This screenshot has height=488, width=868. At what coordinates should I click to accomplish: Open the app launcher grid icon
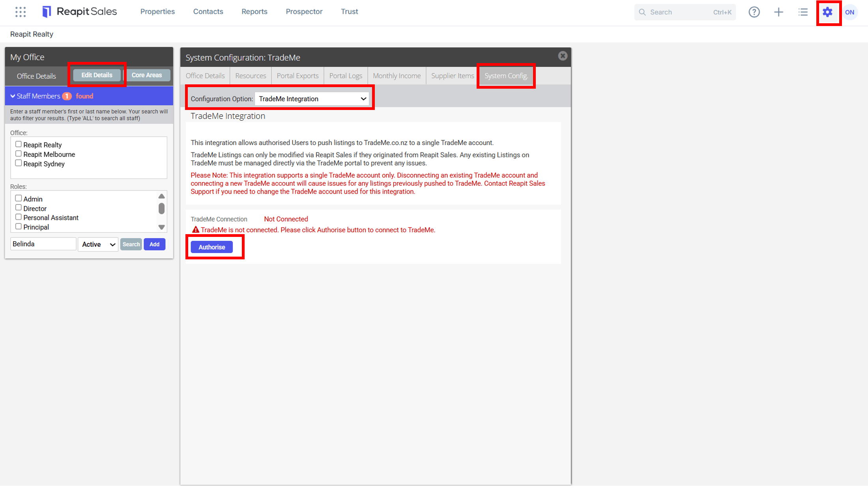pos(21,12)
